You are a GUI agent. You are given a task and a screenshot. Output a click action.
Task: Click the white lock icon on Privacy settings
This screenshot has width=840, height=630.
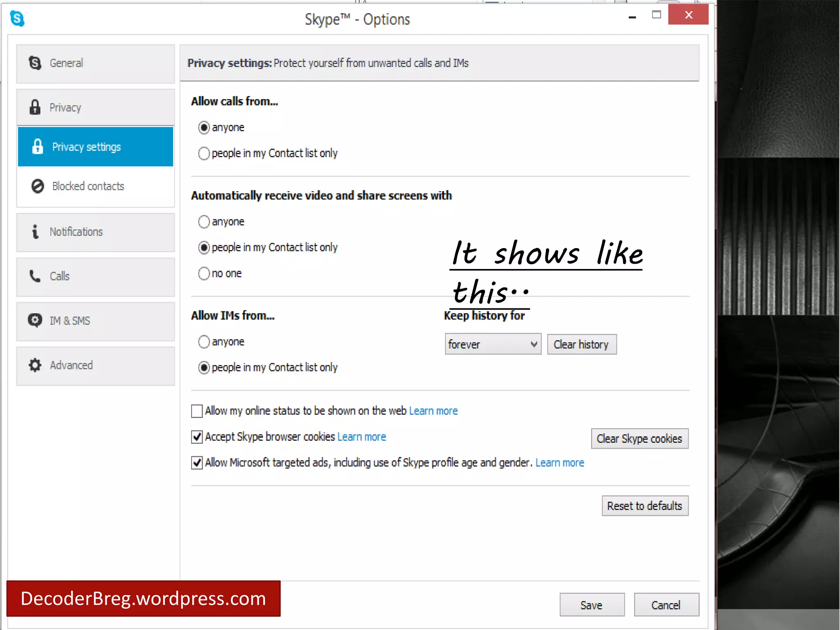pos(37,146)
